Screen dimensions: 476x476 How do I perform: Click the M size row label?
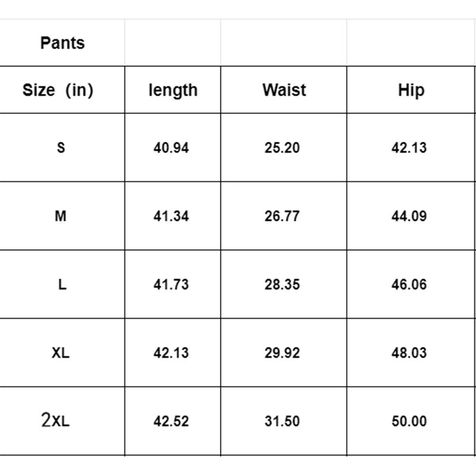point(60,216)
